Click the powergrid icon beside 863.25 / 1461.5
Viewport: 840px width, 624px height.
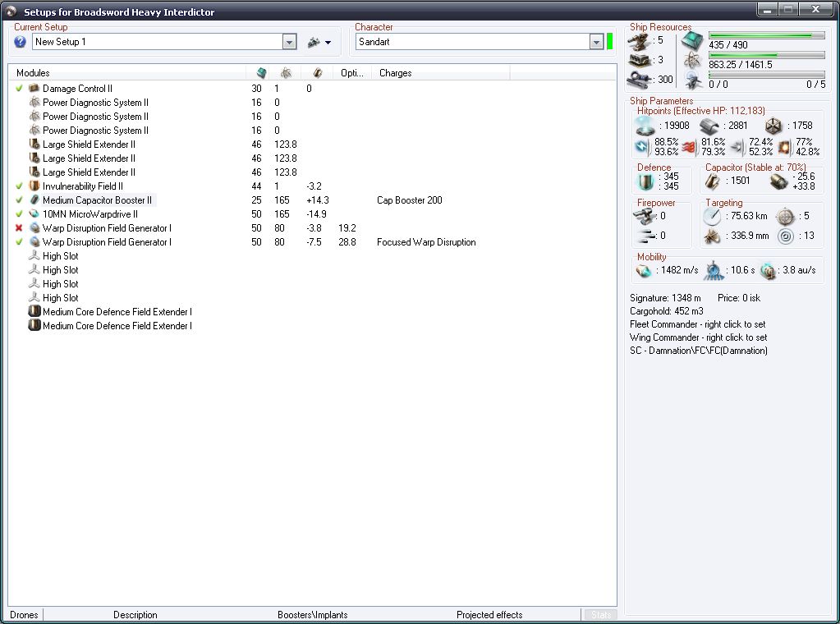[693, 60]
